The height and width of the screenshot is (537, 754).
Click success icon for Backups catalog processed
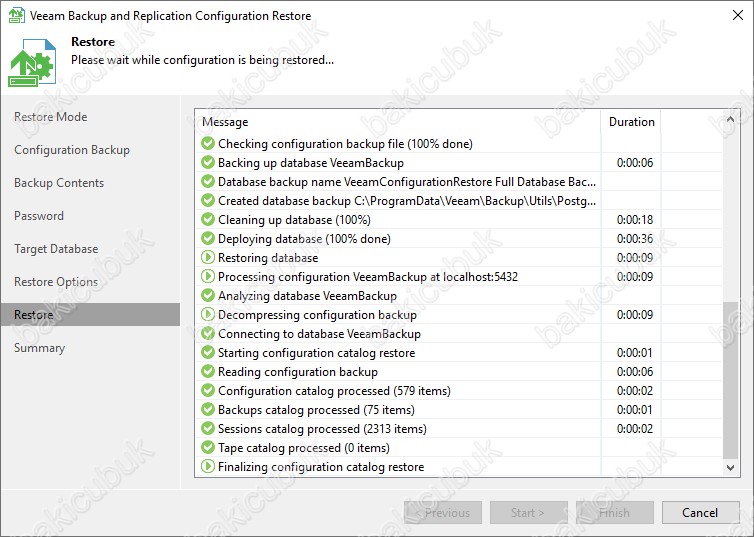click(x=208, y=409)
